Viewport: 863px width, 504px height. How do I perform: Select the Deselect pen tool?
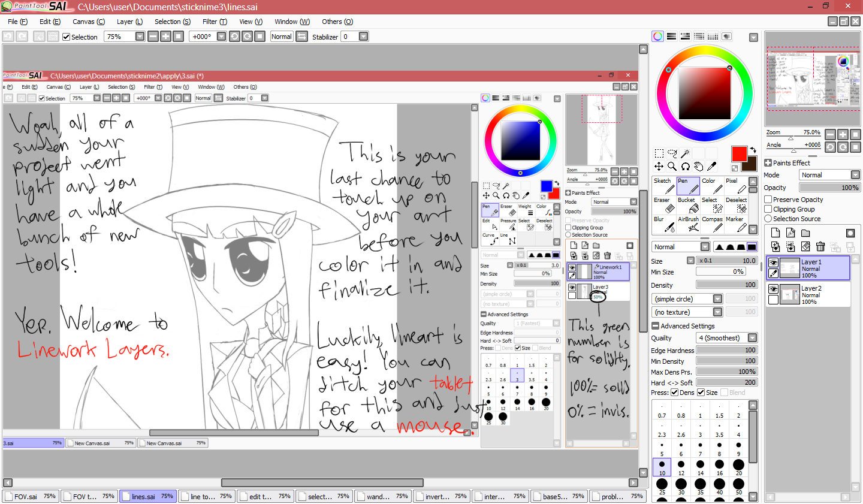click(x=737, y=205)
